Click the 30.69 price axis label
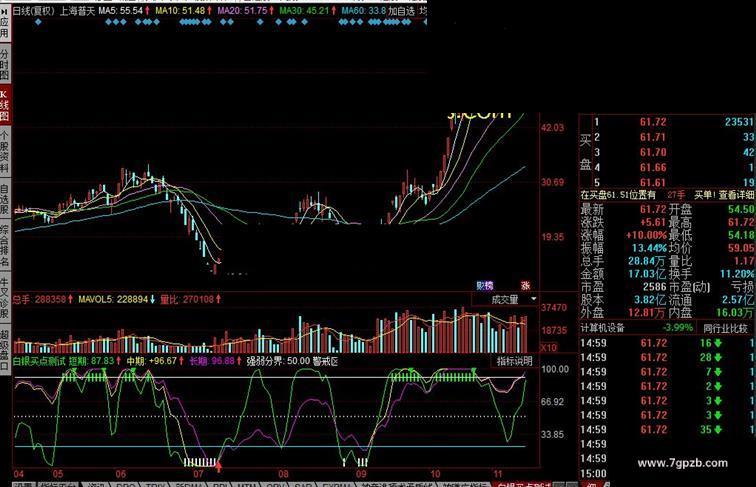The image size is (756, 487). pos(553,182)
